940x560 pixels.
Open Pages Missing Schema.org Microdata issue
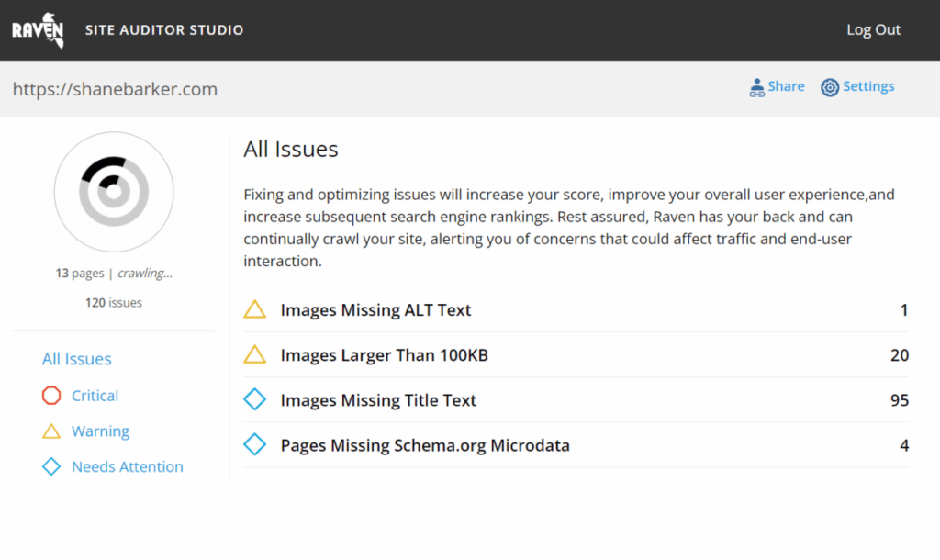(x=425, y=445)
